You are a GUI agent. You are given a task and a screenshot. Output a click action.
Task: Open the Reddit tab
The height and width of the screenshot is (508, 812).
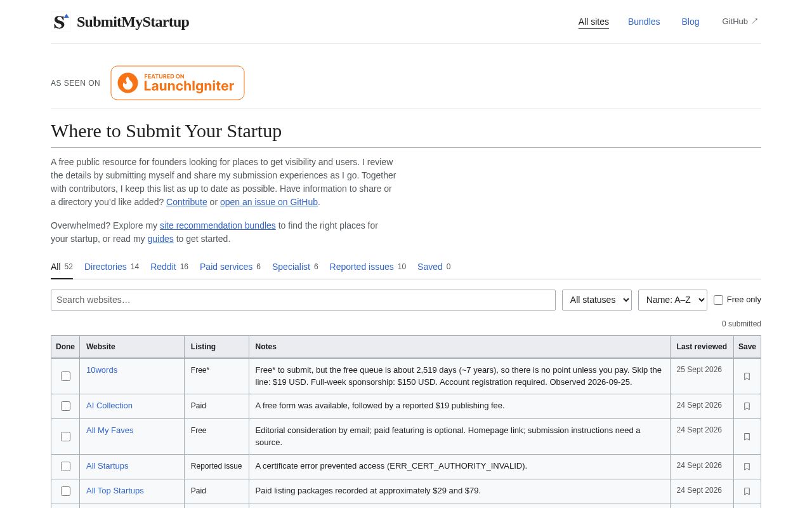coord(169,267)
